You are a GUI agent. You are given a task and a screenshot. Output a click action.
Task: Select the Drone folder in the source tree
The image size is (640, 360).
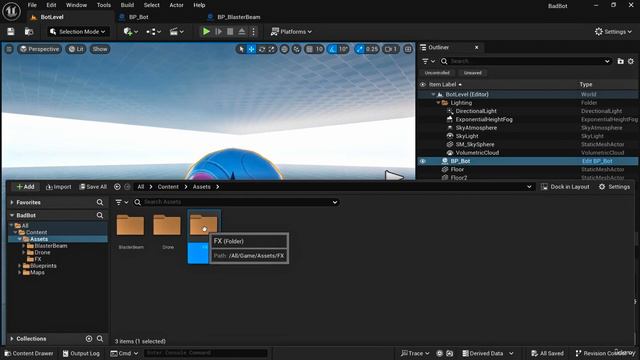pos(42,252)
